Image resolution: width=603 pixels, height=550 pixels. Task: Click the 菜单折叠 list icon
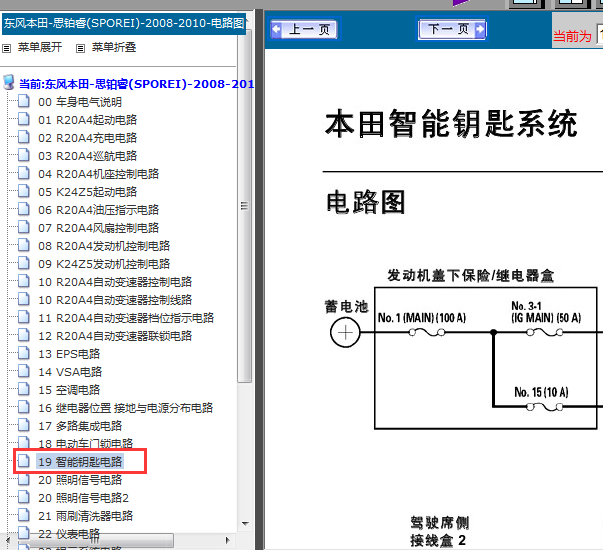pos(80,48)
